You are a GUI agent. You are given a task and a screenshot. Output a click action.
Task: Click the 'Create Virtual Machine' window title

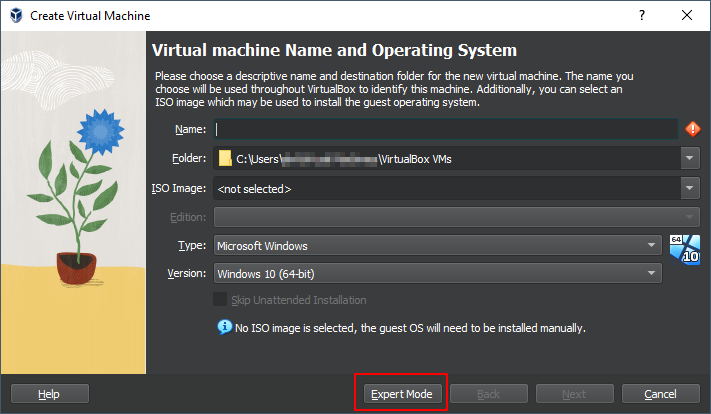[90, 16]
